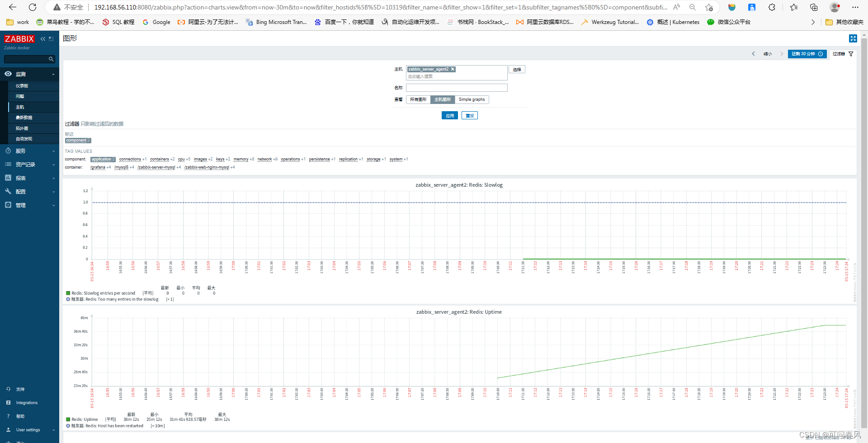The image size is (868, 443).
Task: Click the 缩小 zoom out time link
Action: 768,54
